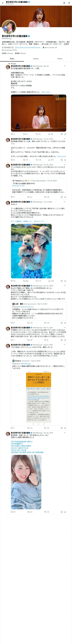Switch to the Media tab
Image resolution: width=72 pixels, height=644 pixels.
[60, 58]
